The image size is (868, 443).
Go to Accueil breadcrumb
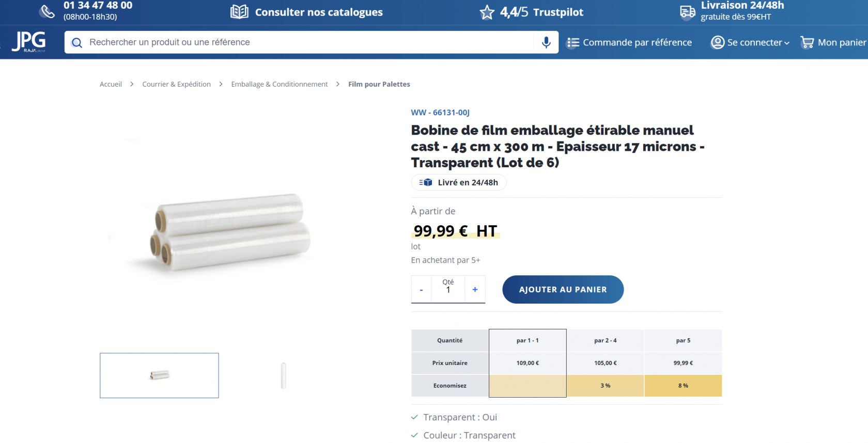pyautogui.click(x=111, y=84)
